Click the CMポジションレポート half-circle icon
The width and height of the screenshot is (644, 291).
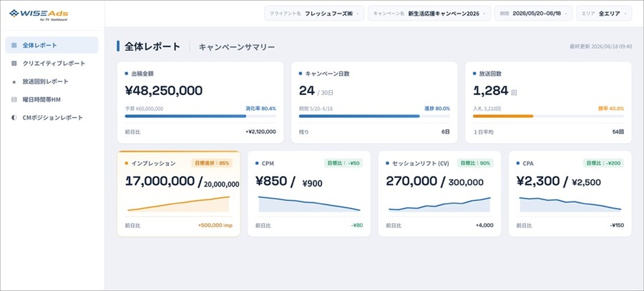[x=14, y=117]
